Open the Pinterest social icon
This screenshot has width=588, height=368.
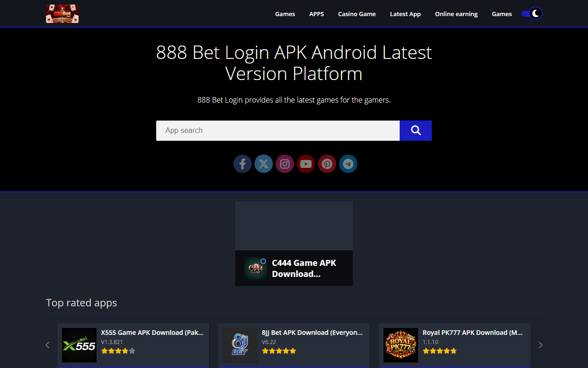tap(327, 164)
